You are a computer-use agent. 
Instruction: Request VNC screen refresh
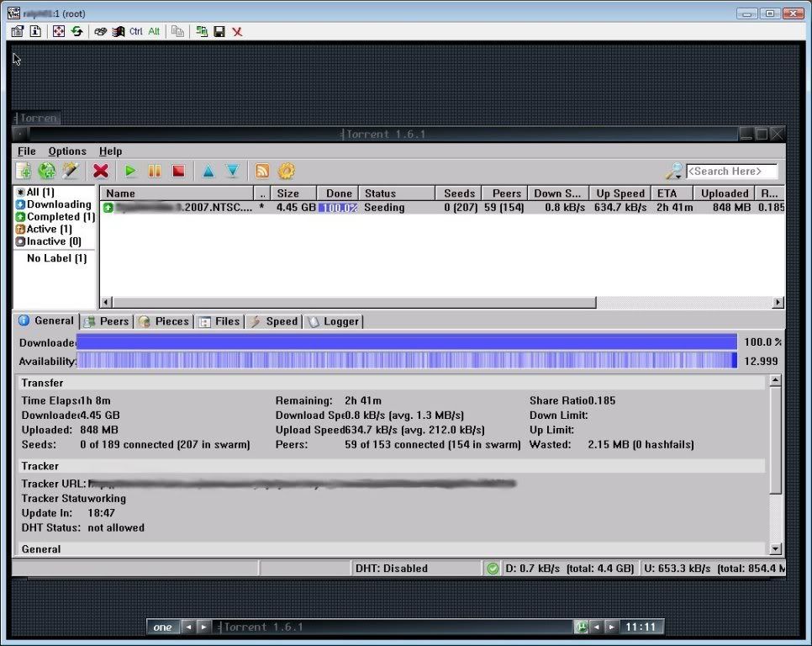pos(77,32)
